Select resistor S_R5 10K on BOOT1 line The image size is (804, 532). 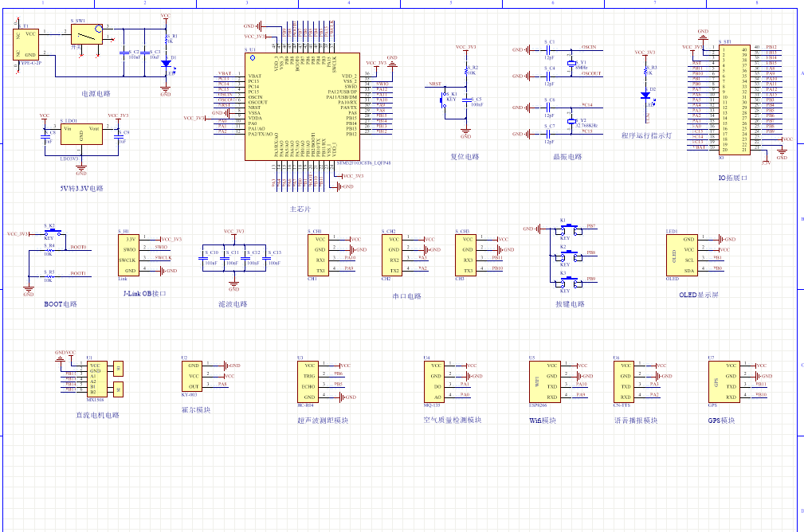tap(48, 276)
